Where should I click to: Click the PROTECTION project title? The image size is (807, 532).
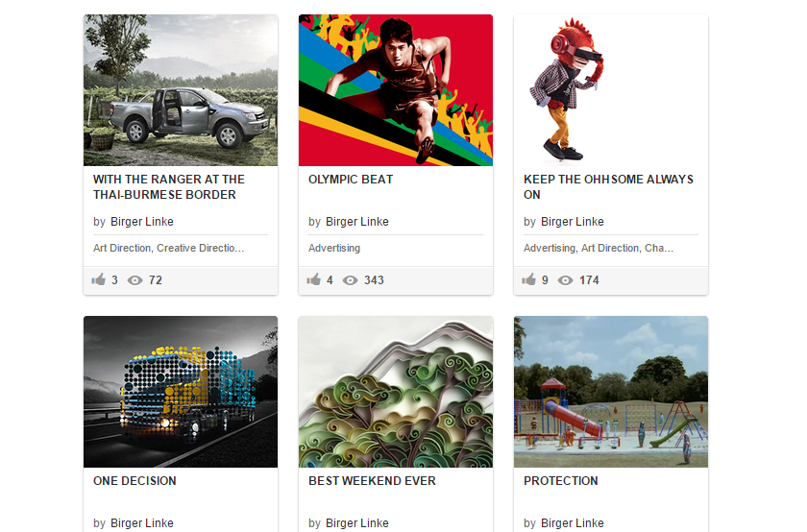tap(560, 481)
